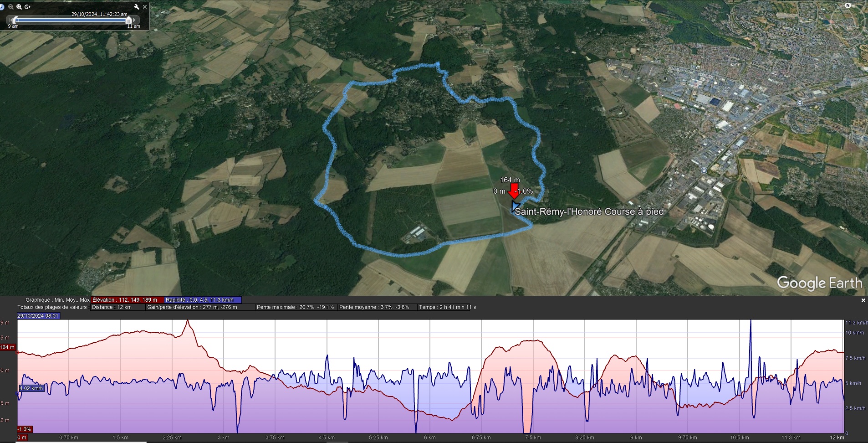Click the north compass indicator
This screenshot has width=868, height=443.
(848, 5)
